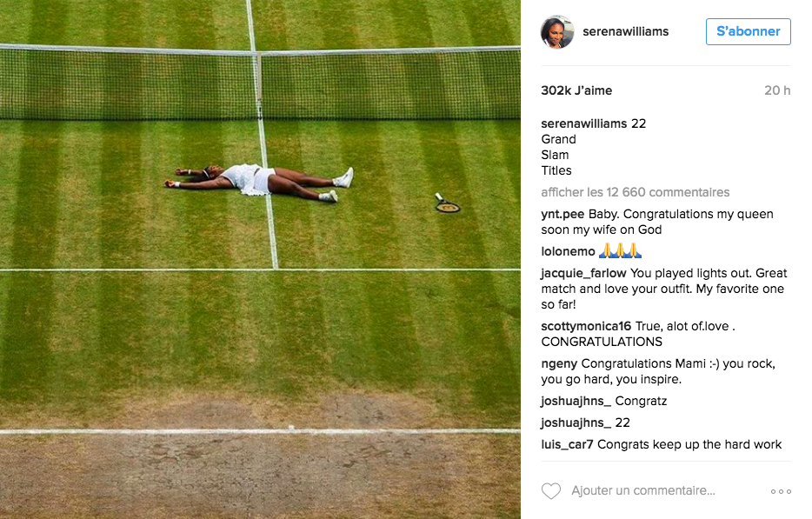Open ynt.pee commenter profile
This screenshot has width=812, height=519.
tap(562, 215)
